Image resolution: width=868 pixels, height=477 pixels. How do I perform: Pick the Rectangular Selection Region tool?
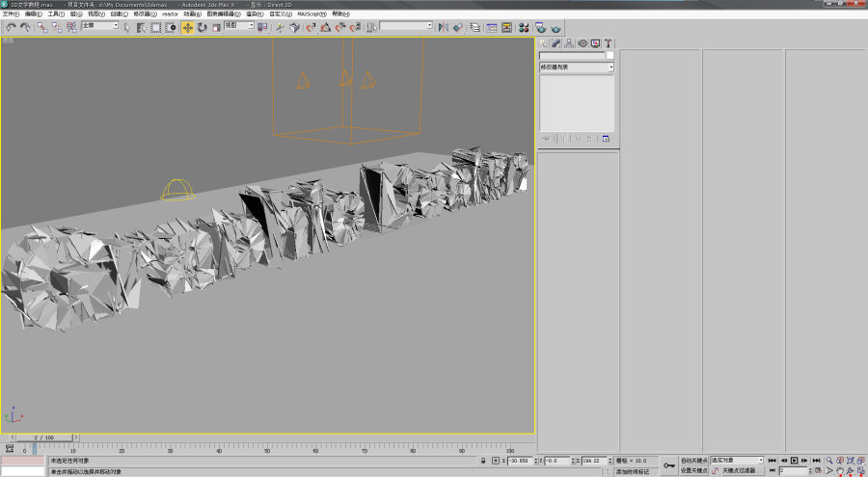(156, 27)
